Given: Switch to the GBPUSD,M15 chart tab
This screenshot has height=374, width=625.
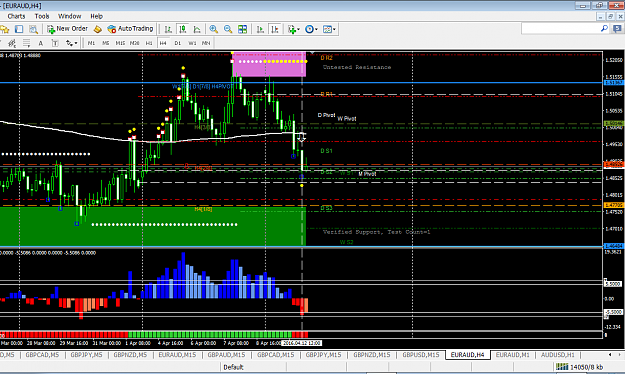Looking at the screenshot, I should point(421,354).
